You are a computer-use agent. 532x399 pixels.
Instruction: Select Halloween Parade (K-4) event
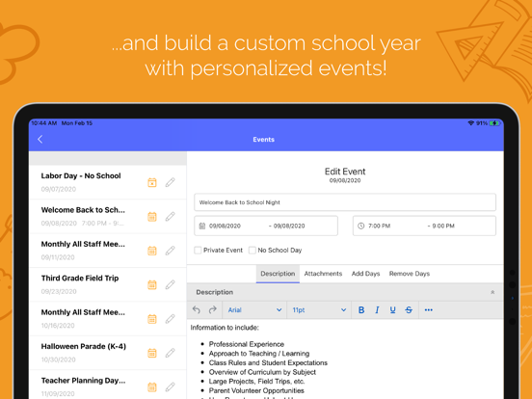coord(108,353)
